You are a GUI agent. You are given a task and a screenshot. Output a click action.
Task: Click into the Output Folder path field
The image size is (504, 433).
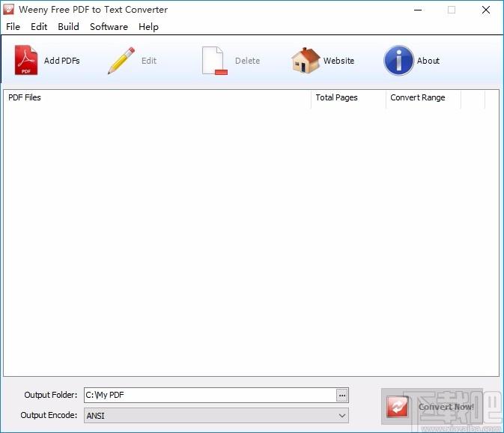[210, 395]
